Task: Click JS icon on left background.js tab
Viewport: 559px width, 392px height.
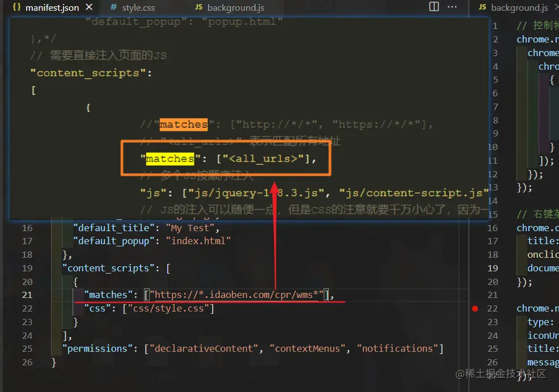Action: click(x=198, y=7)
